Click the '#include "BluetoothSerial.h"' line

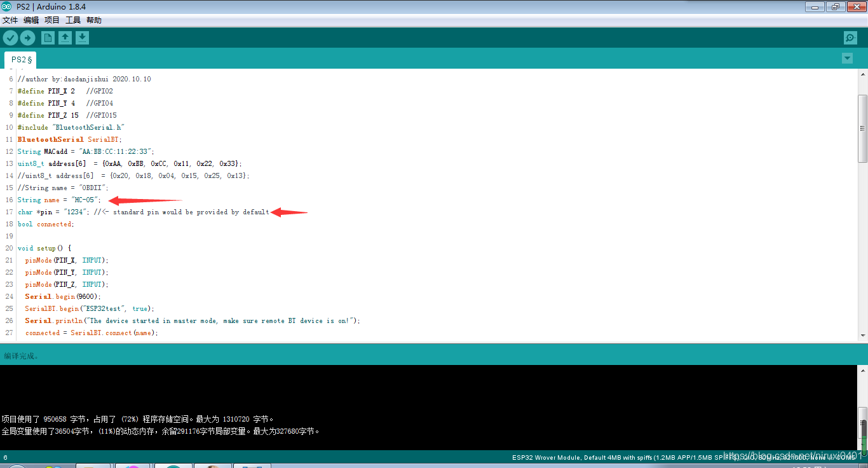[x=71, y=127]
